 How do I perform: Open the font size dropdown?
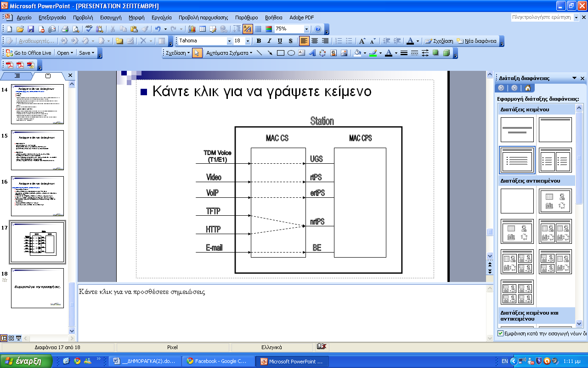pyautogui.click(x=248, y=41)
